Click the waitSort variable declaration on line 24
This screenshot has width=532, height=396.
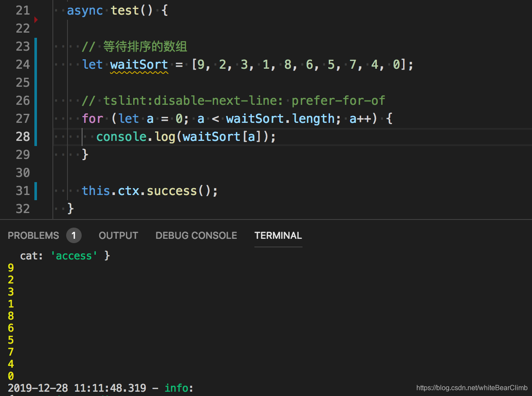tap(139, 64)
